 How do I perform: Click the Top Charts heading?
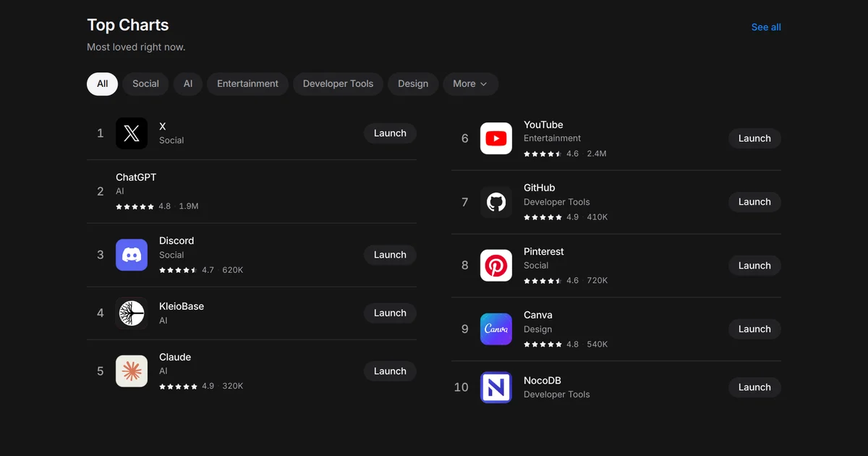tap(128, 25)
